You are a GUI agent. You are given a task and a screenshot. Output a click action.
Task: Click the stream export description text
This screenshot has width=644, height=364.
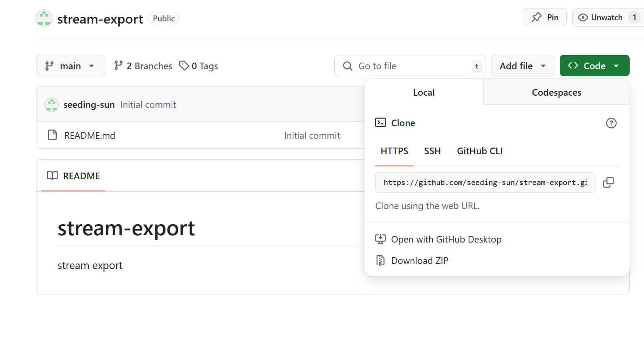(90, 265)
